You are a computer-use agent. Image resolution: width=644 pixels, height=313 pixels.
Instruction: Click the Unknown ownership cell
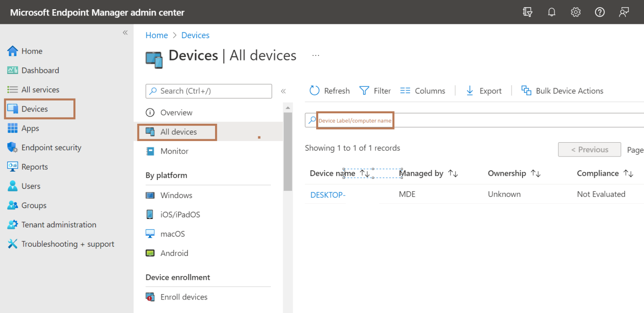(x=504, y=194)
